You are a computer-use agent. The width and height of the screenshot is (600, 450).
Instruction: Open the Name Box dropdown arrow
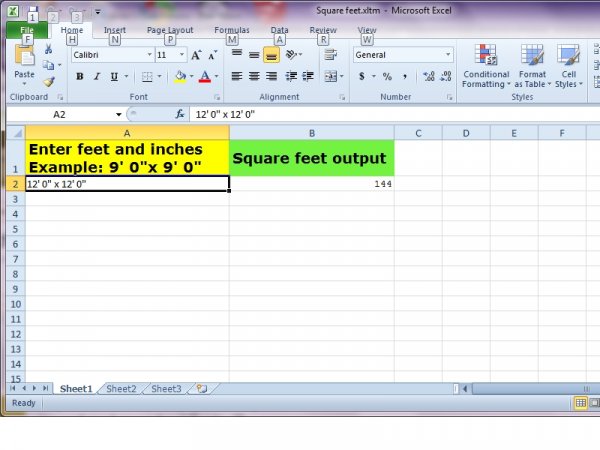tap(119, 114)
